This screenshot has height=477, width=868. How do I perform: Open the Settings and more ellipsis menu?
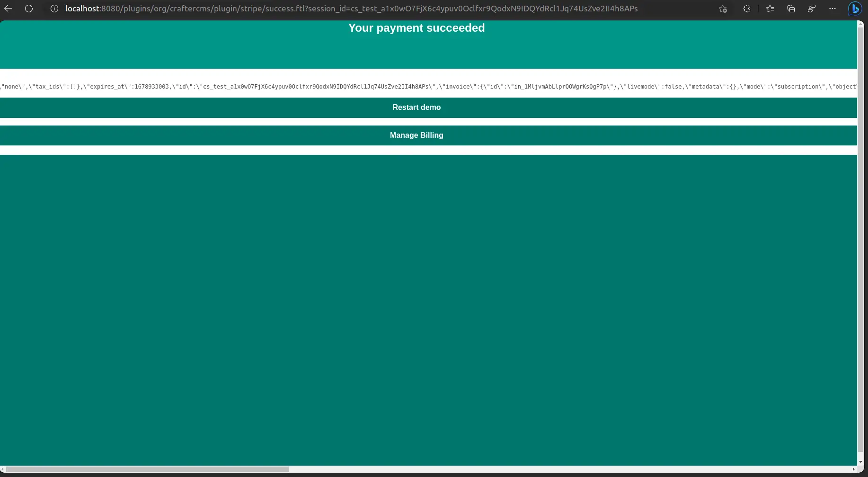(833, 9)
